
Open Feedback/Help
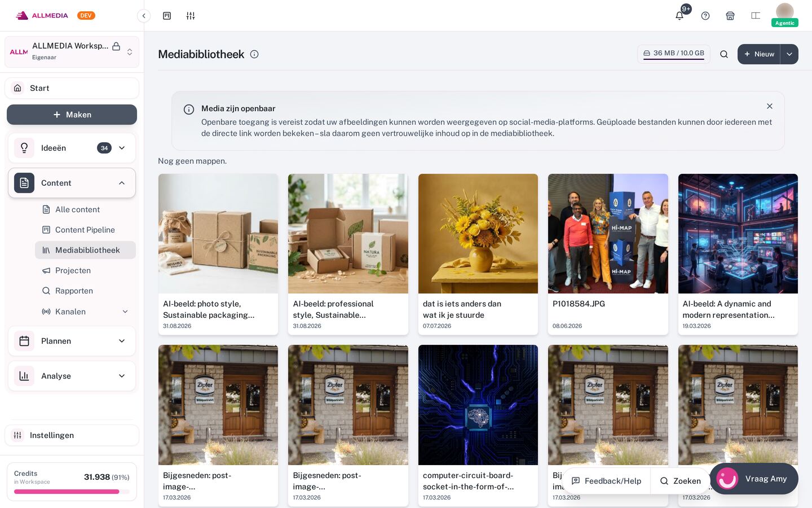pos(607,481)
